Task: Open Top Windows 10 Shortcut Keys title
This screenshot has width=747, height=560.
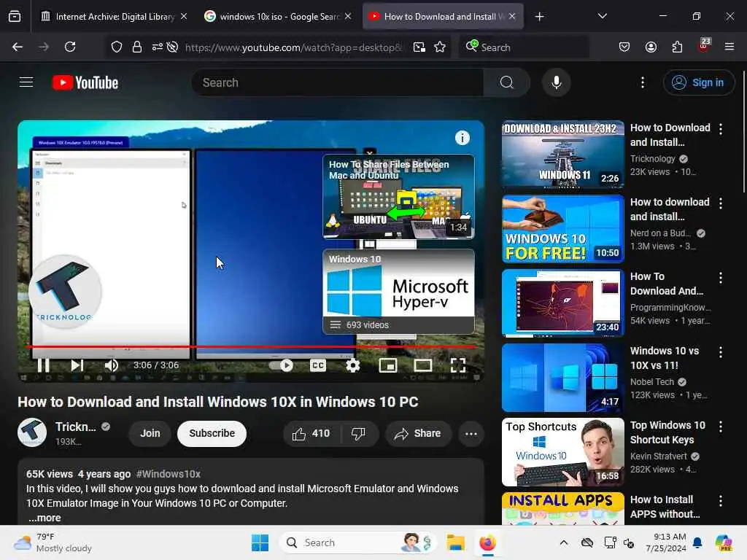Action: pyautogui.click(x=667, y=432)
